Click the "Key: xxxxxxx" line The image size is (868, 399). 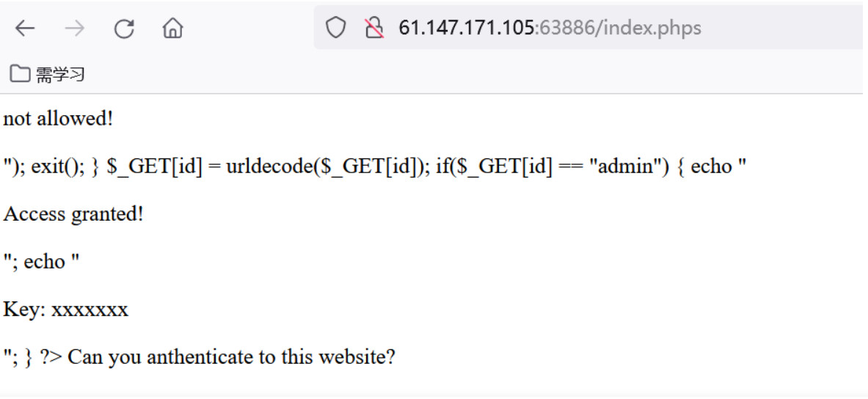65,310
